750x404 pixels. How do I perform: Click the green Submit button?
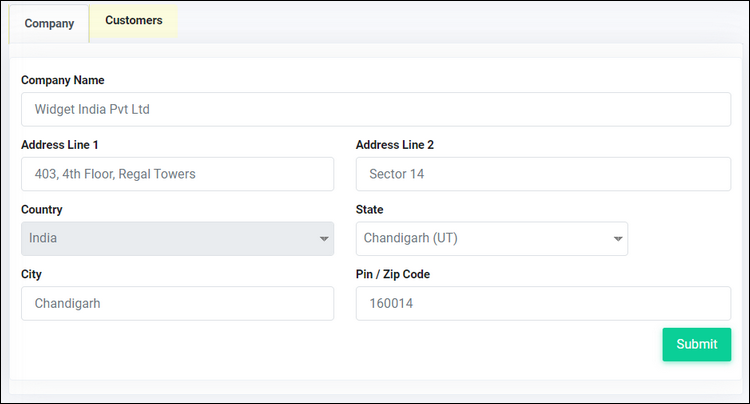(x=696, y=344)
